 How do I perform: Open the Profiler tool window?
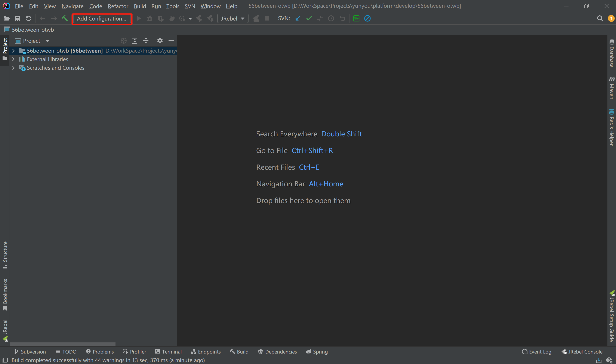(135, 351)
